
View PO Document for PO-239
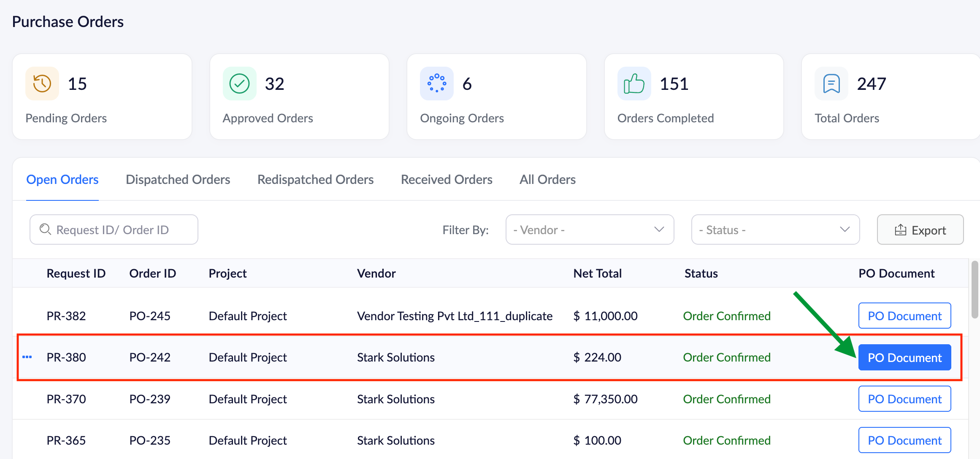point(904,399)
